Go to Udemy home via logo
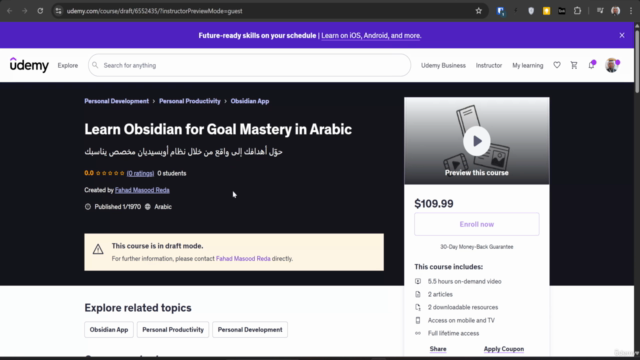 tap(29, 65)
